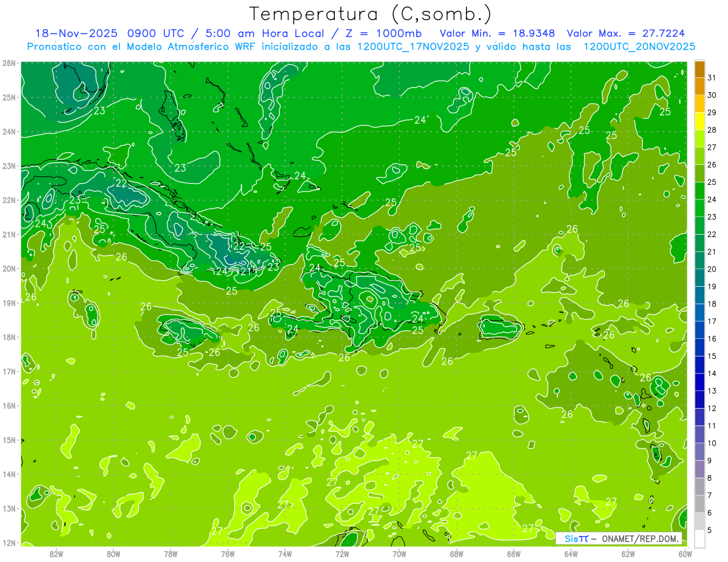Click the '19' label on the color scale

point(712,287)
